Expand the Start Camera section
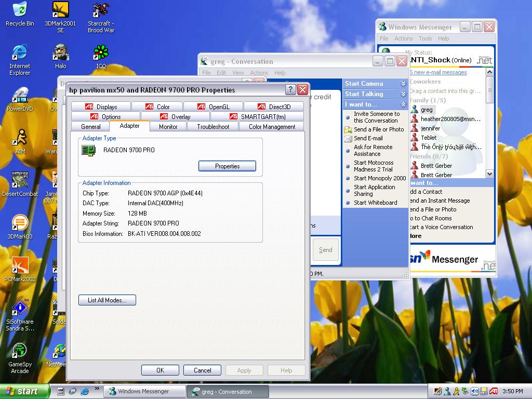The height and width of the screenshot is (399, 532). (403, 84)
